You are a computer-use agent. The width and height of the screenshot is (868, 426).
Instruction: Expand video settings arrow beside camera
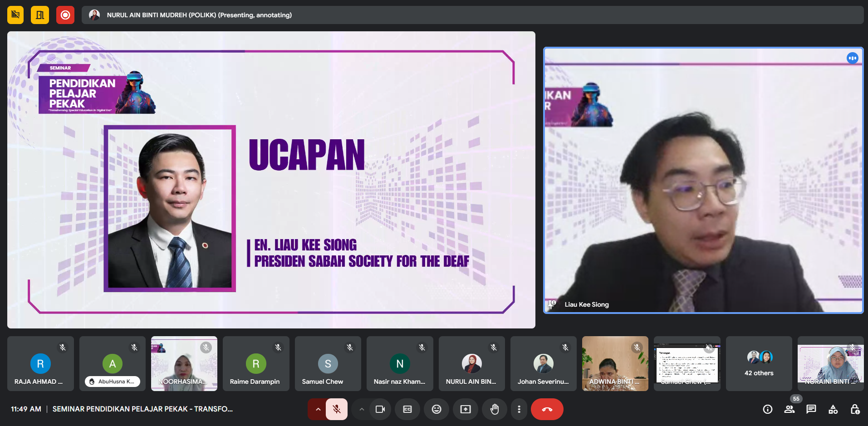click(362, 409)
